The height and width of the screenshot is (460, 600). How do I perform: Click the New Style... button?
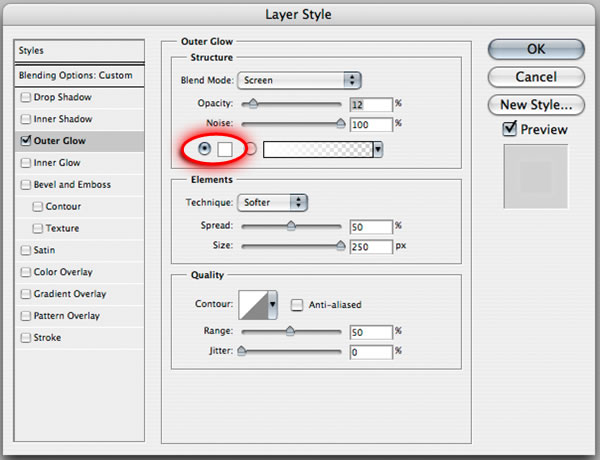tap(536, 104)
